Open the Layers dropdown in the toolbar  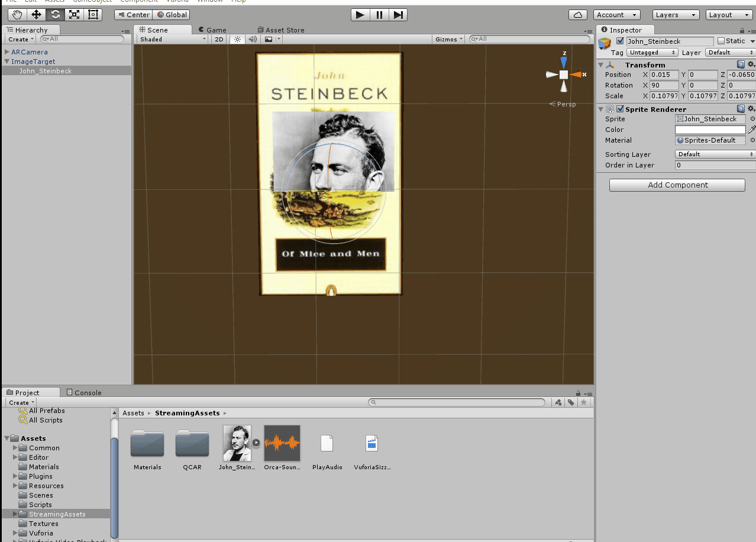click(x=676, y=14)
